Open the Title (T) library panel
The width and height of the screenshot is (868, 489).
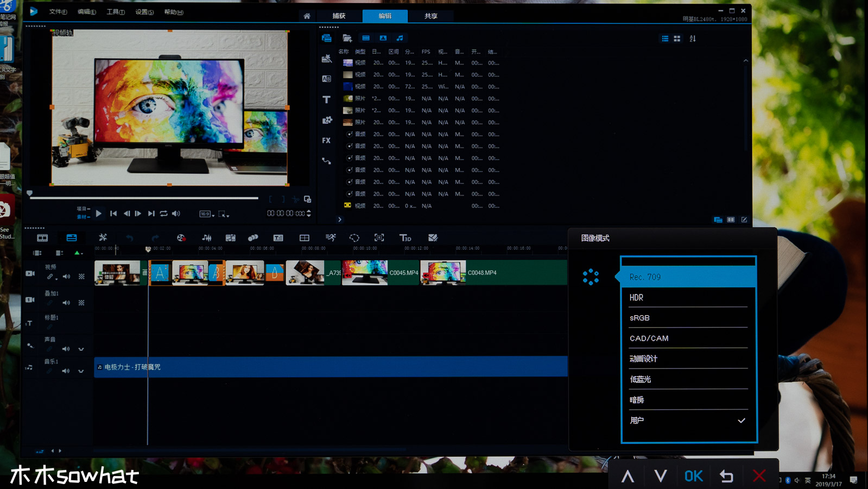[326, 99]
